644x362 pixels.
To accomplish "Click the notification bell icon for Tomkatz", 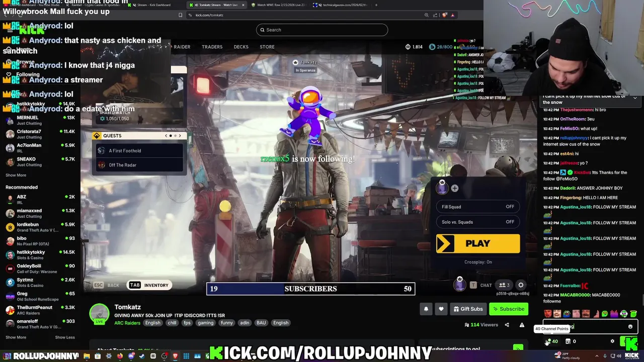I will click(426, 309).
